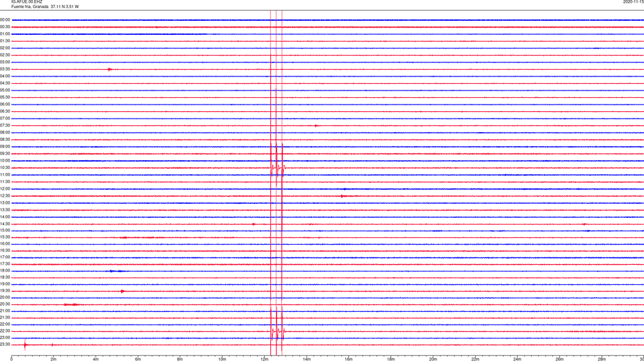This screenshot has width=644, height=362.
Task: Click the 05:00 time label
Action: [5, 90]
